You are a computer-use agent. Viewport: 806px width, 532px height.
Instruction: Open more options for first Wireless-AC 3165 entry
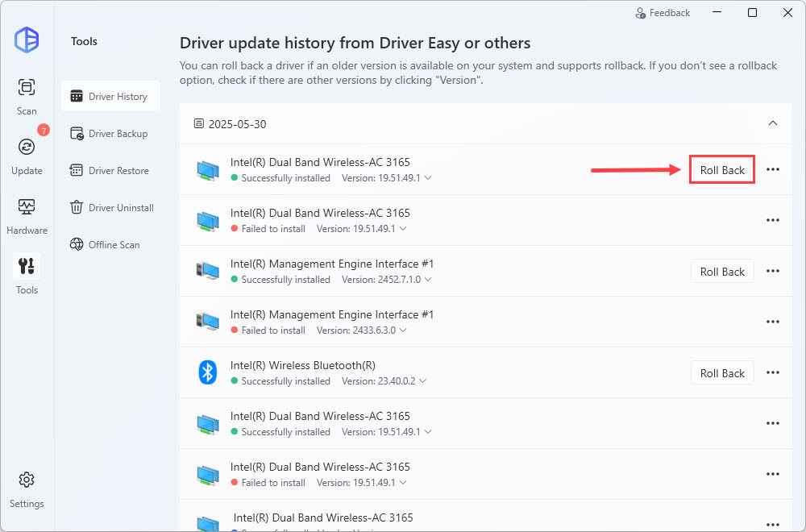[x=772, y=170]
